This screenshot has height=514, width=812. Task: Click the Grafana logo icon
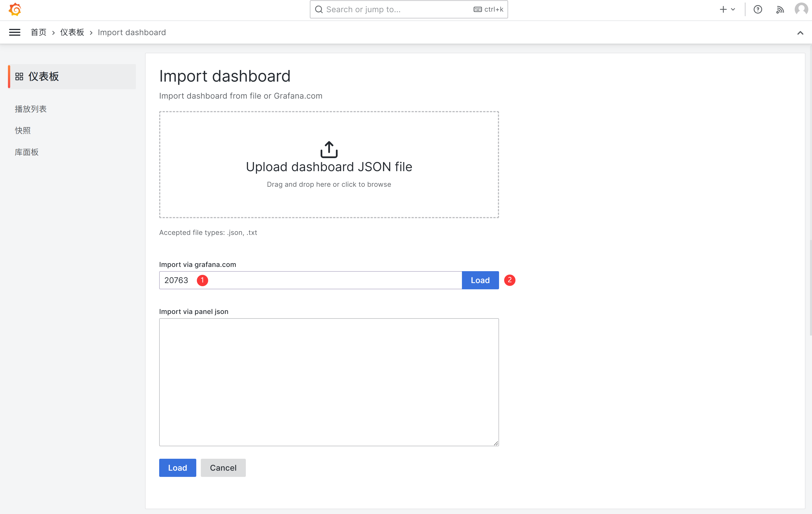pos(15,9)
